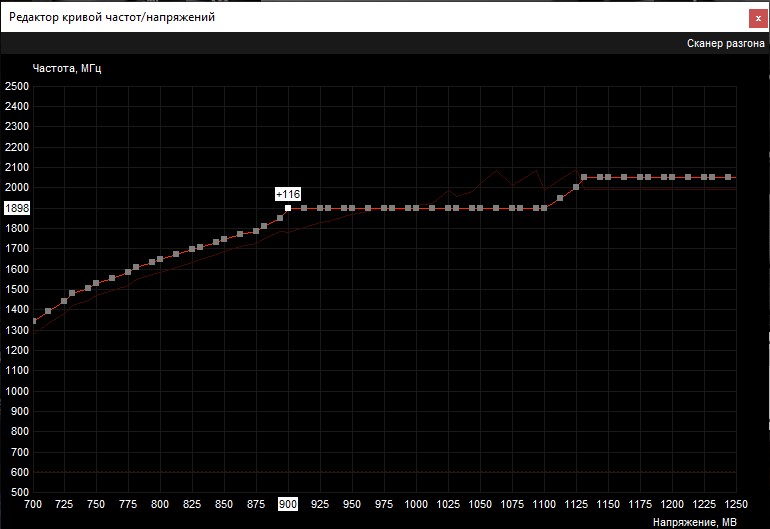Select the curve point at 1100 mV
Viewport: 770px width, 529px height.
pyautogui.click(x=544, y=208)
